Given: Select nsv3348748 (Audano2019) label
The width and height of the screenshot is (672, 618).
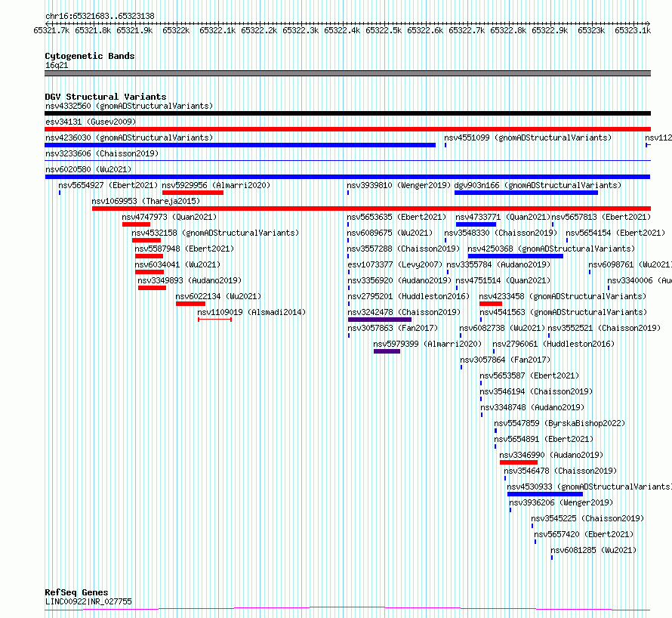Looking at the screenshot, I should pos(532,407).
